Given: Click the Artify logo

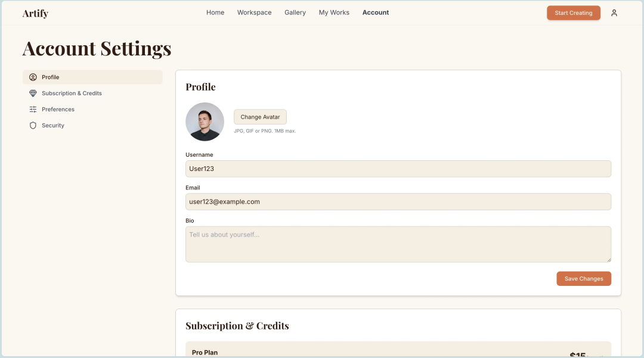Looking at the screenshot, I should [35, 13].
